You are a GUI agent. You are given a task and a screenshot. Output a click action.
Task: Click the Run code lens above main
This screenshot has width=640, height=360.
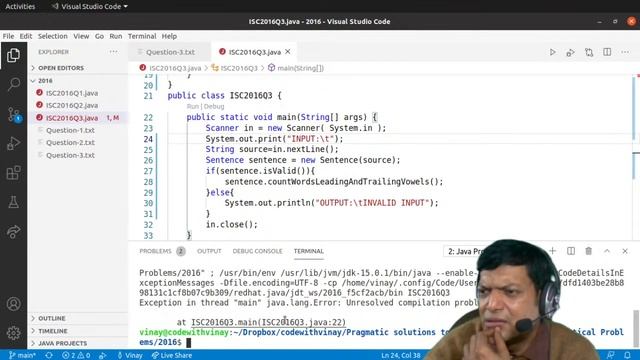click(193, 107)
